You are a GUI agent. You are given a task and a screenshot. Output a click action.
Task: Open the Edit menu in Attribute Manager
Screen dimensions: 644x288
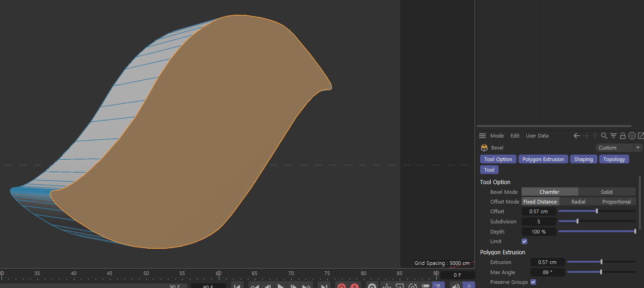point(515,136)
